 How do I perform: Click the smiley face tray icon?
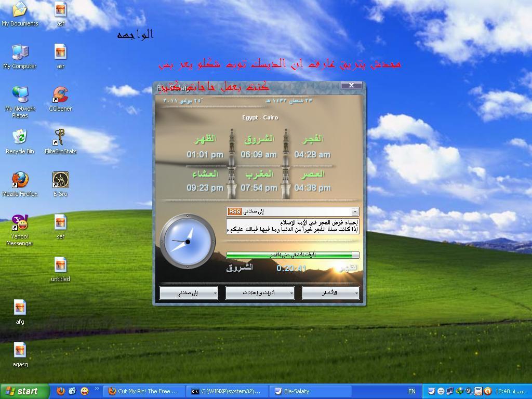pos(441,391)
